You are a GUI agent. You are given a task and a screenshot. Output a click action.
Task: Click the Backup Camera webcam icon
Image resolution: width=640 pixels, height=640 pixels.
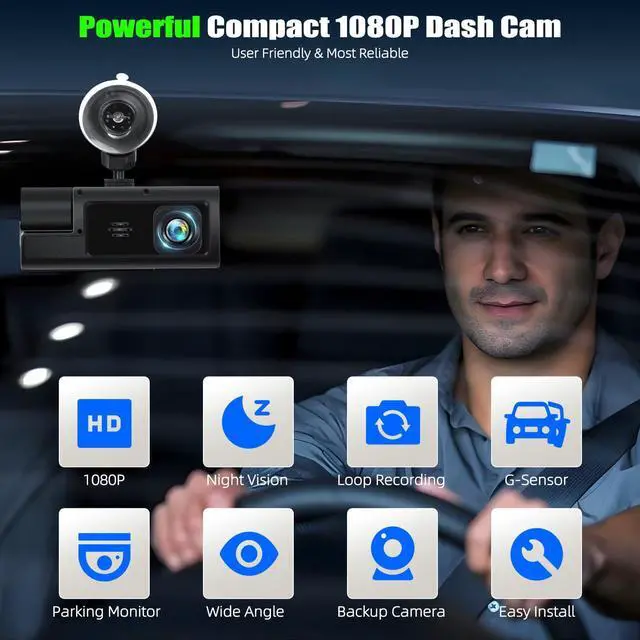point(392,553)
